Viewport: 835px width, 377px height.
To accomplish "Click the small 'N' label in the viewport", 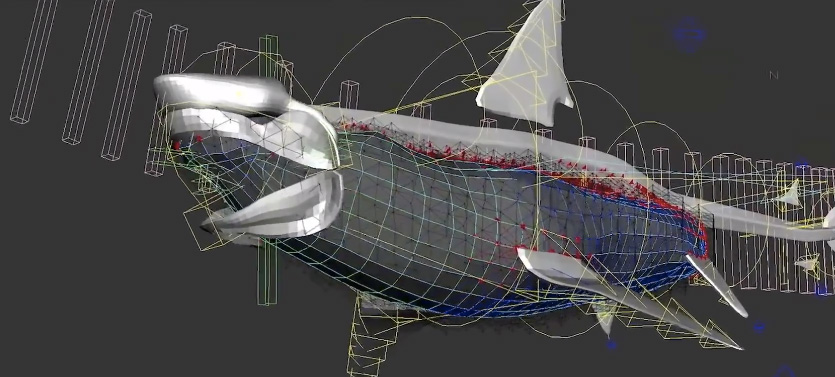I will click(x=774, y=75).
